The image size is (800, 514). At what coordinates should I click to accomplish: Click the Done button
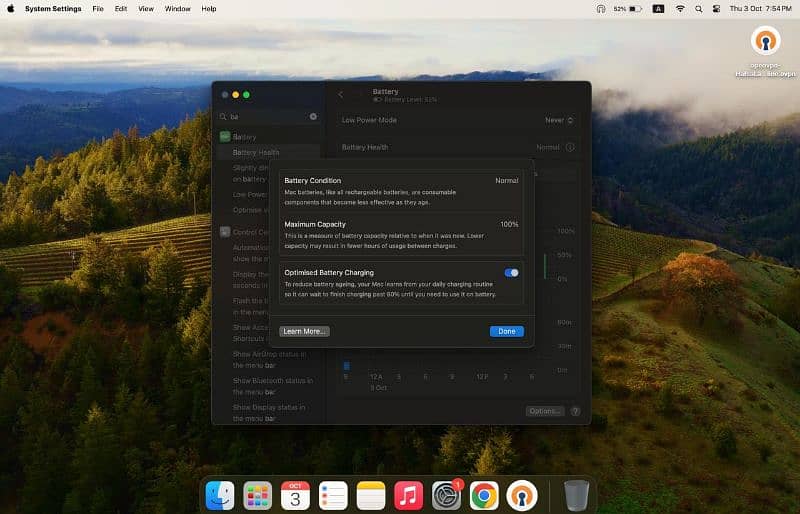(x=506, y=331)
